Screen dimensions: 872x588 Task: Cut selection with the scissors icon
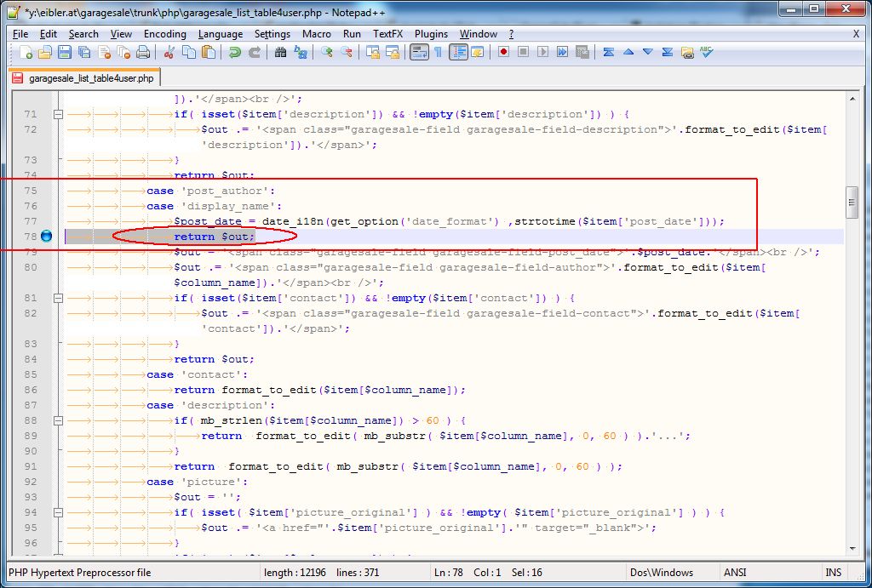point(169,52)
